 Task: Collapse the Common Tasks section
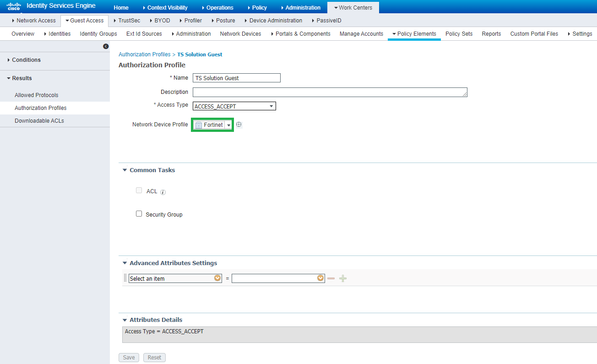click(x=125, y=170)
